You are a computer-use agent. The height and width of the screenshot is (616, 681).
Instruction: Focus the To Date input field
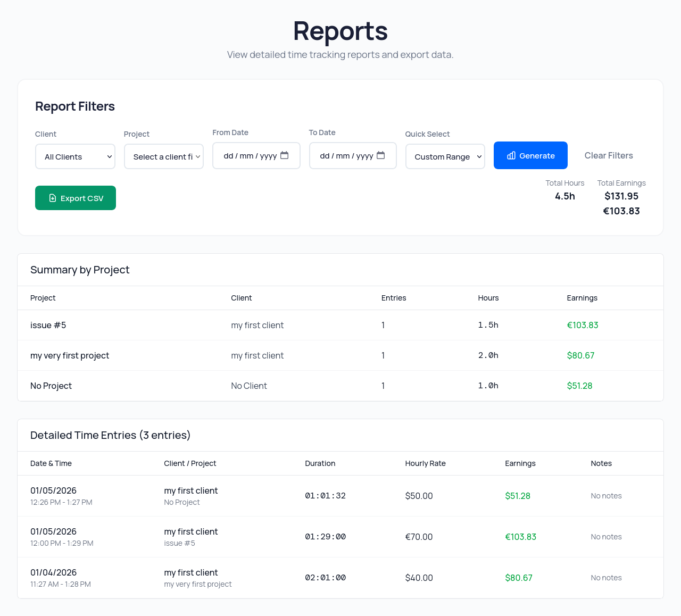click(353, 155)
